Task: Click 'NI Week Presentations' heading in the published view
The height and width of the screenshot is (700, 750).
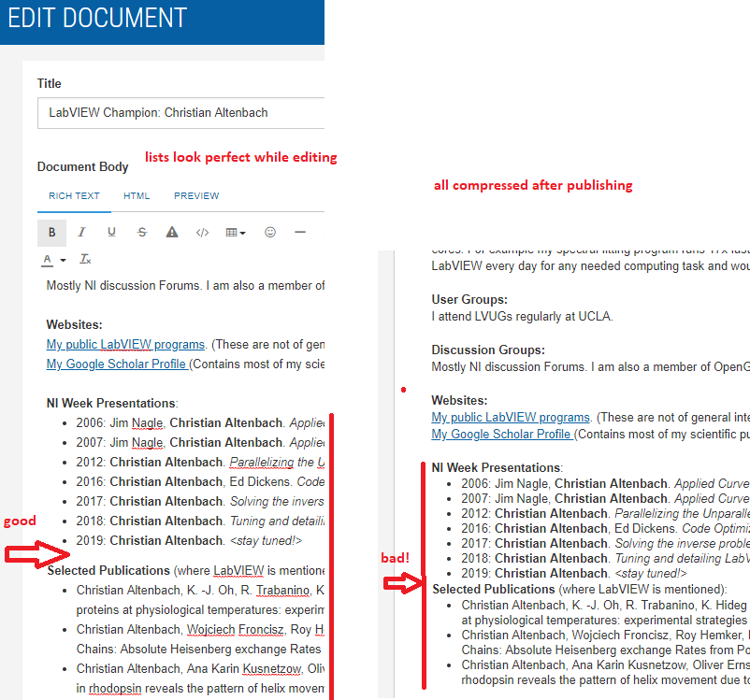Action: pyautogui.click(x=497, y=467)
